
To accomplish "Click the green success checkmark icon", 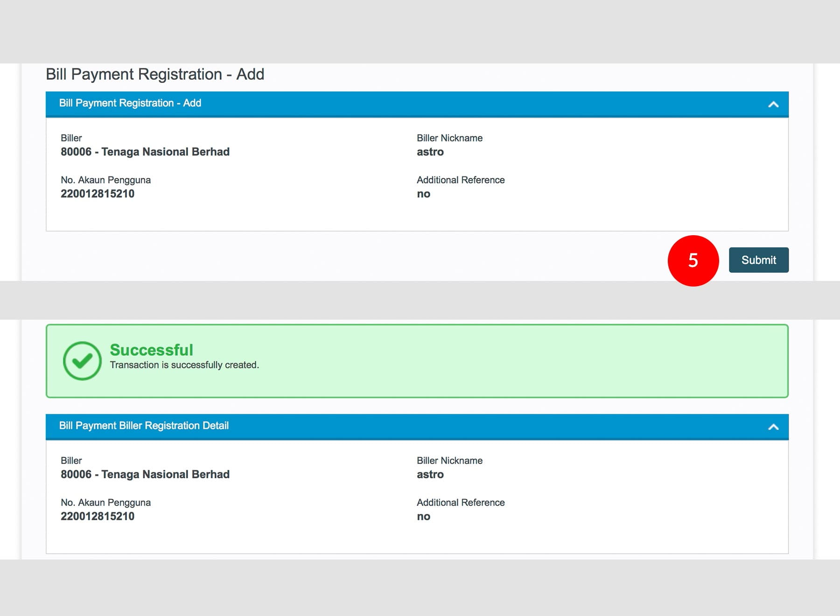I will [x=82, y=361].
